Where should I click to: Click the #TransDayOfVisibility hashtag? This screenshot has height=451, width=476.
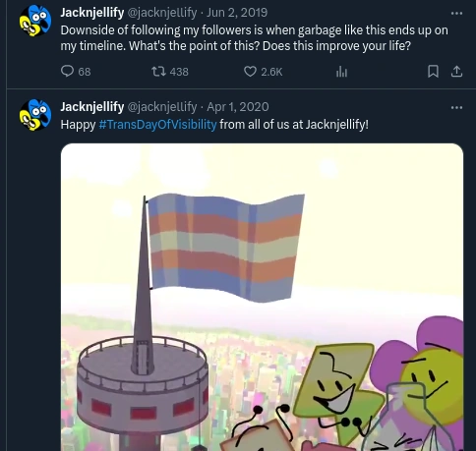pyautogui.click(x=157, y=125)
